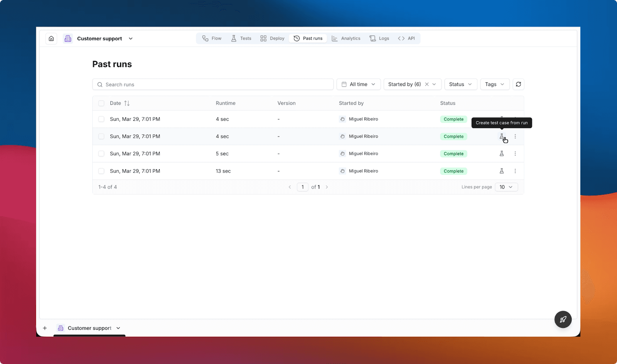Image resolution: width=617 pixels, height=364 pixels.
Task: Click the Past runs page heading
Action: coord(112,64)
